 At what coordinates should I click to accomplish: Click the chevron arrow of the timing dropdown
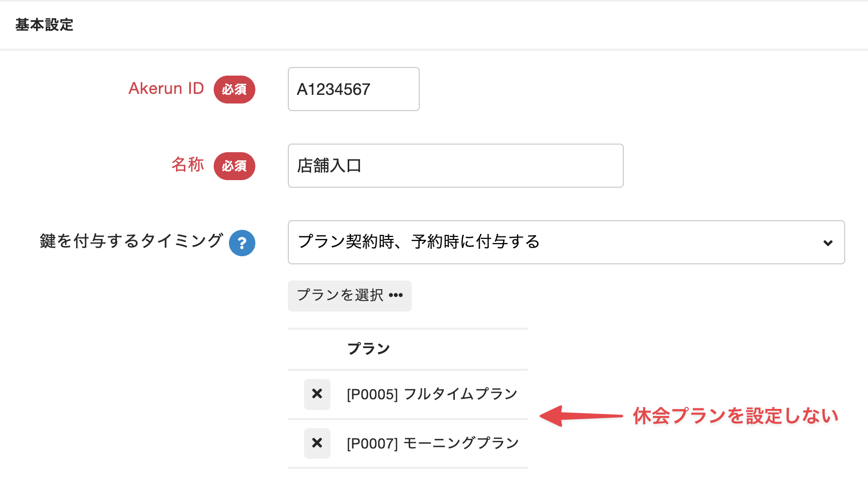tap(828, 243)
